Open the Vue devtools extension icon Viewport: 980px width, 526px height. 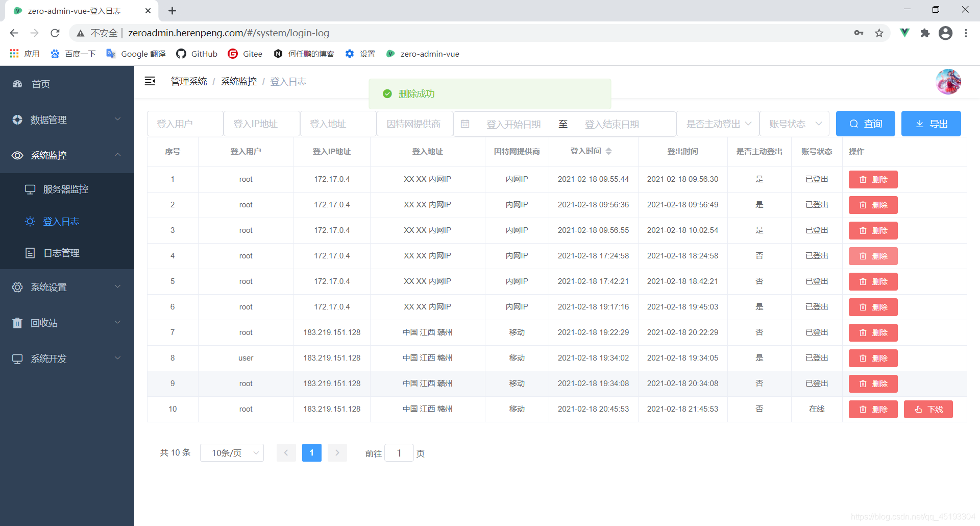[x=904, y=33]
